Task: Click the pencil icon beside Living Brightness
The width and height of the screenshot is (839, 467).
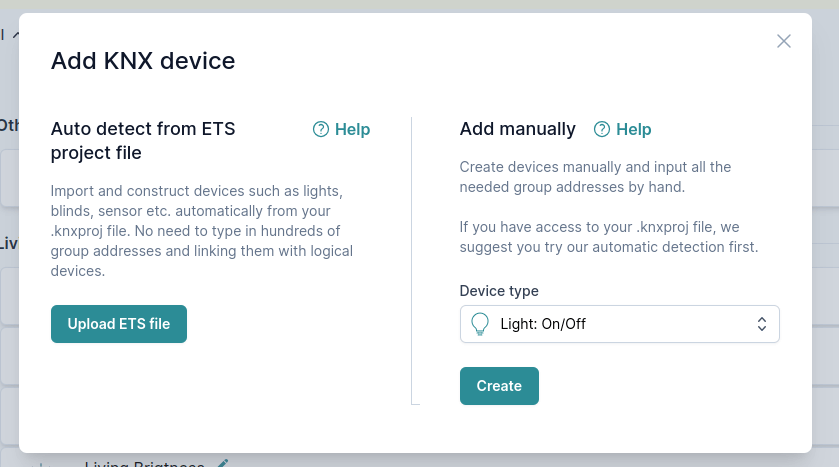Action: (x=223, y=464)
